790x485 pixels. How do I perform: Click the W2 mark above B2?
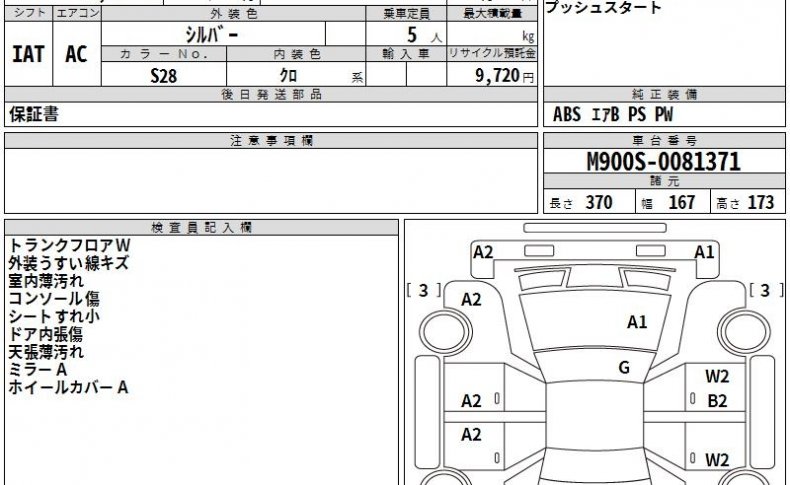(717, 376)
